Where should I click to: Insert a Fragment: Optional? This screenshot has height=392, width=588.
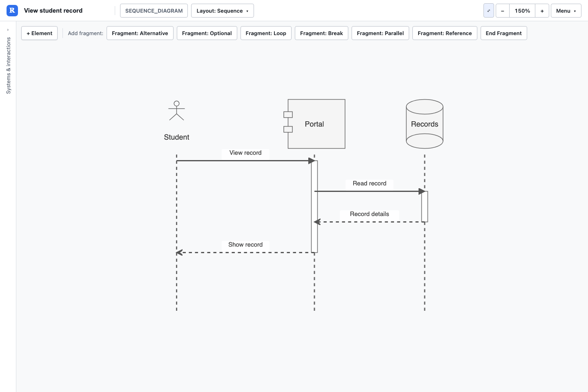tap(207, 33)
